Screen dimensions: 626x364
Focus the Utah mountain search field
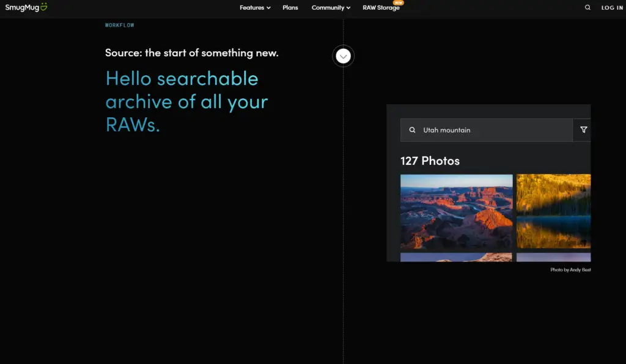[x=489, y=130]
